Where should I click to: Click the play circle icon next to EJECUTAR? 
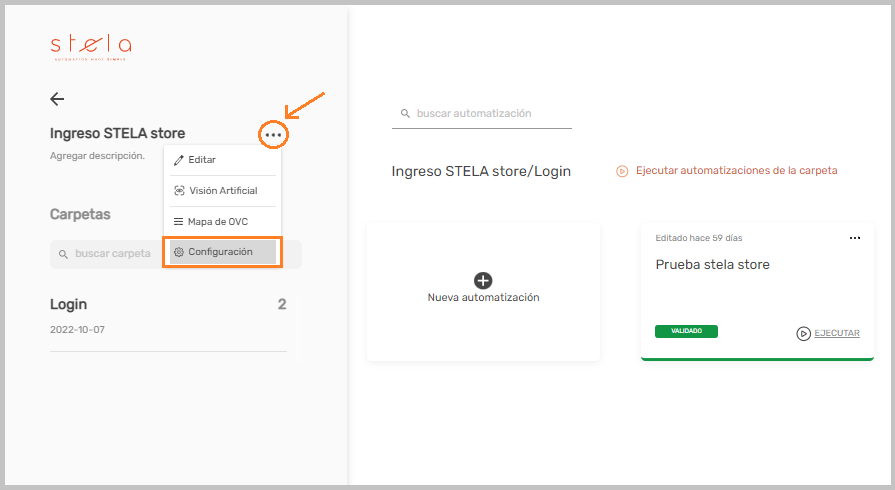[804, 334]
